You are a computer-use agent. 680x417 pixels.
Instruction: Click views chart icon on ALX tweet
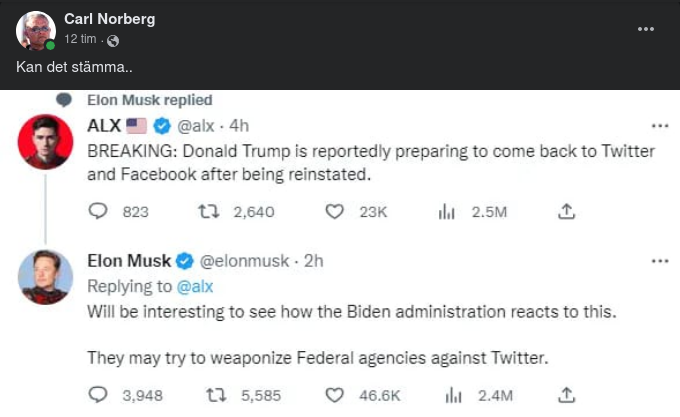point(448,212)
